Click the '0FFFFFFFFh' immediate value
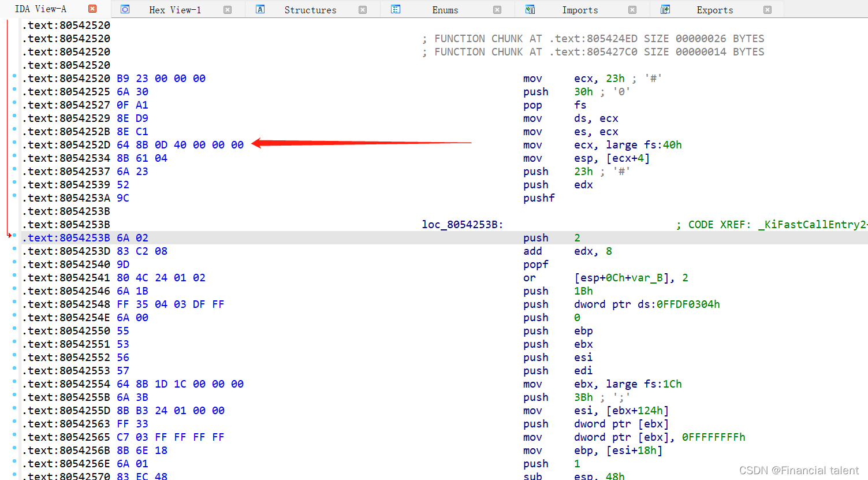Viewport: 868px width, 480px height. (714, 437)
